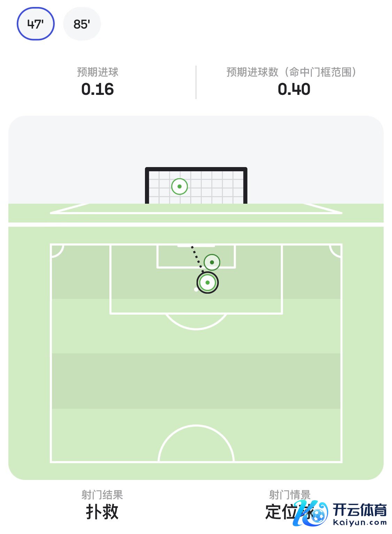Click the penalty arc below the penalty box

tap(196, 328)
